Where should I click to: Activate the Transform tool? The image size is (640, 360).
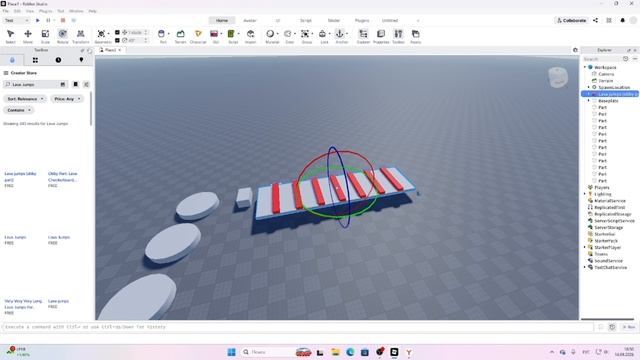click(x=80, y=36)
